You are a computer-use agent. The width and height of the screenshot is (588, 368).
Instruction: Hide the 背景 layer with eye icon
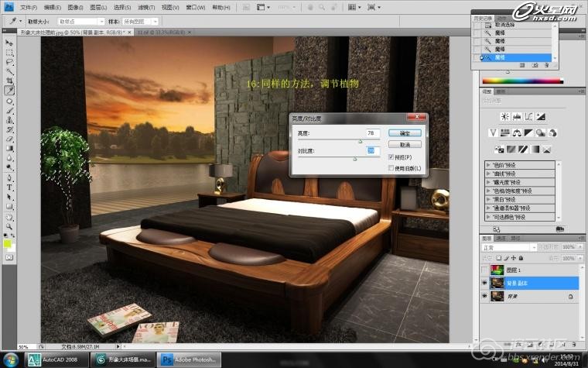[485, 296]
